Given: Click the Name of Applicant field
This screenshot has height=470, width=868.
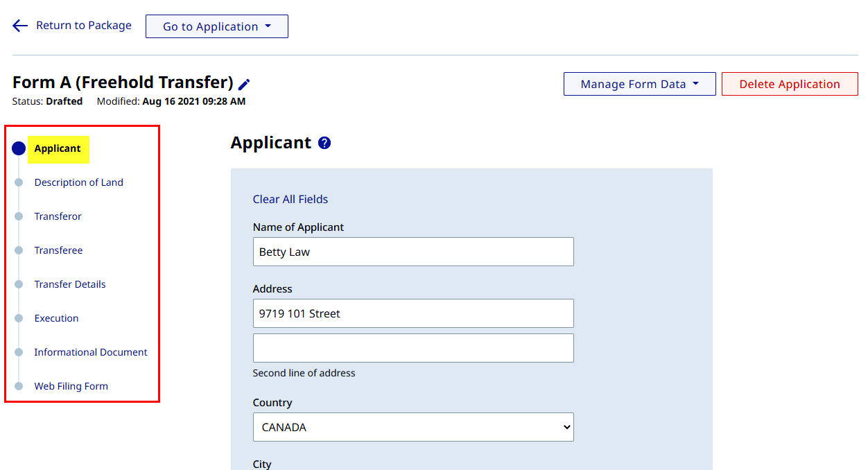Looking at the screenshot, I should [x=413, y=252].
